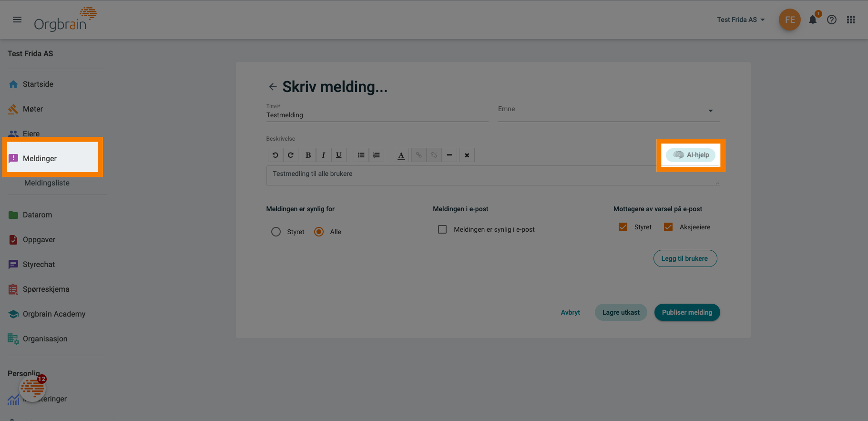Viewport: 868px width, 421px height.
Task: Click the task icon beside Oppgaver
Action: click(13, 239)
